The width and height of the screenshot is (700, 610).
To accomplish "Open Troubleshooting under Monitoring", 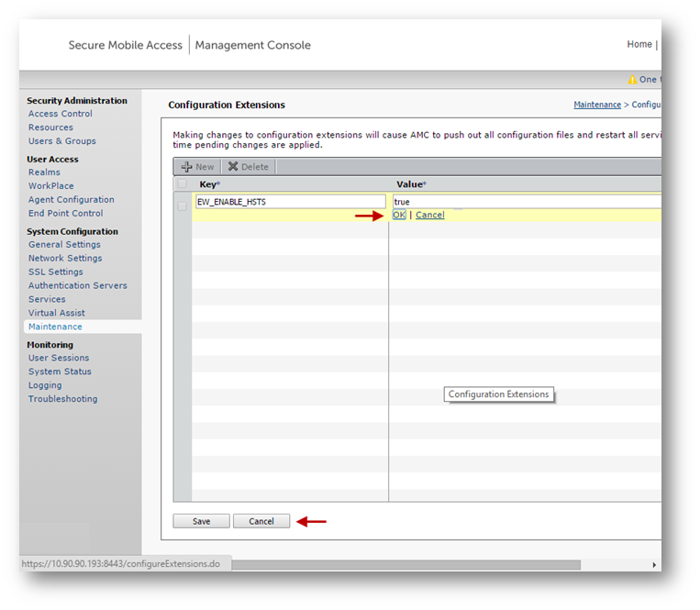I will (x=62, y=399).
